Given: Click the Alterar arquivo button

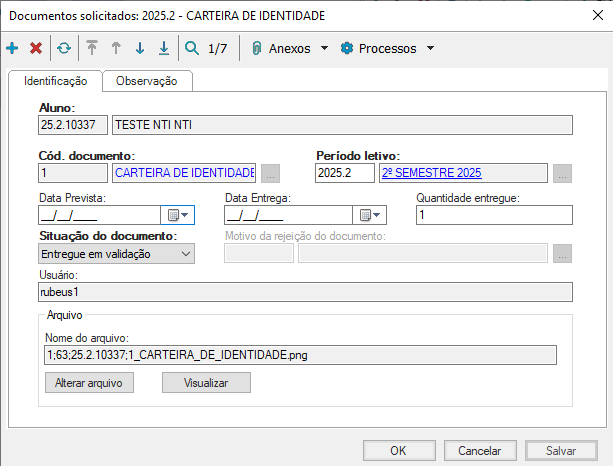Looking at the screenshot, I should coord(89,382).
